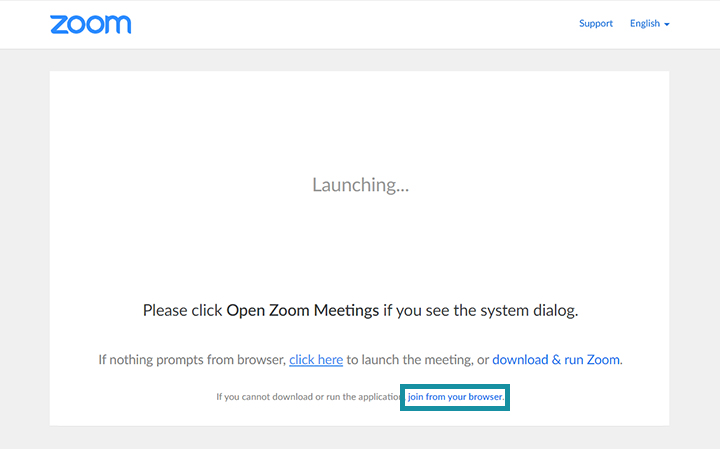Click empty area between Launching and Please click
Image resolution: width=720 pixels, height=449 pixels.
coord(360,248)
